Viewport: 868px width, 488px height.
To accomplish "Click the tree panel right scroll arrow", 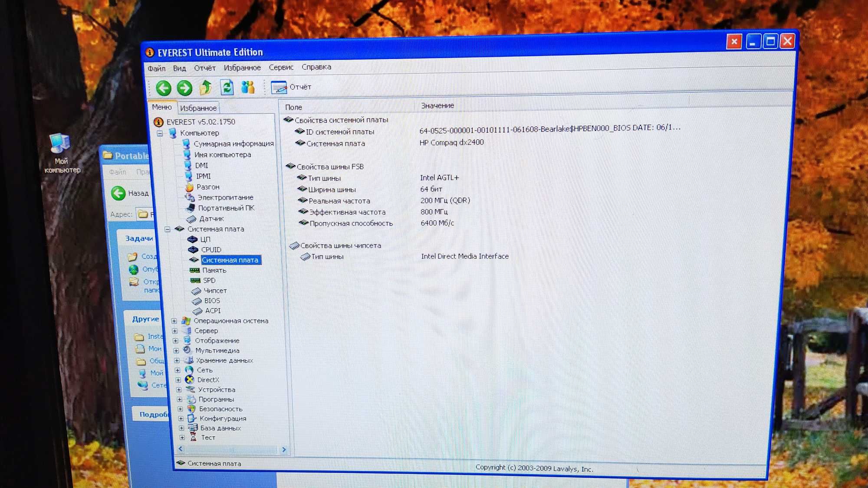I will pos(284,450).
